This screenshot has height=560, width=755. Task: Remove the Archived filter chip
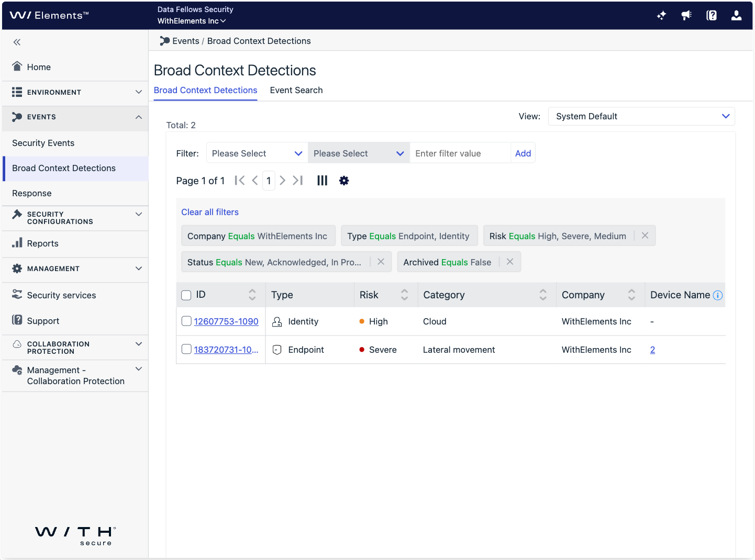(510, 262)
